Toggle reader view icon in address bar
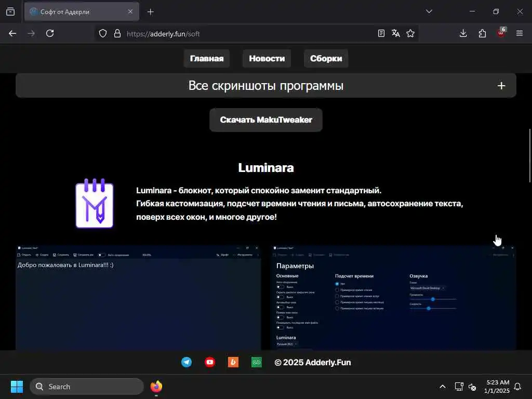Screen dimensions: 532x399 [381, 33]
